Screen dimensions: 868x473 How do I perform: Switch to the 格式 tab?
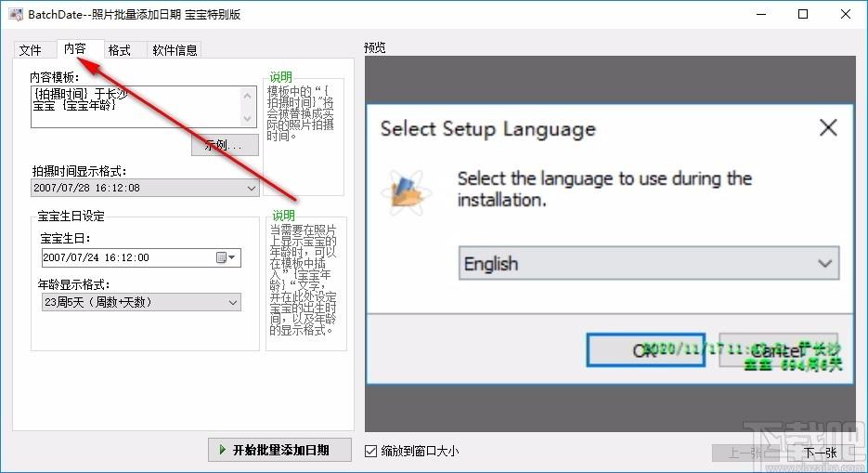coord(119,50)
